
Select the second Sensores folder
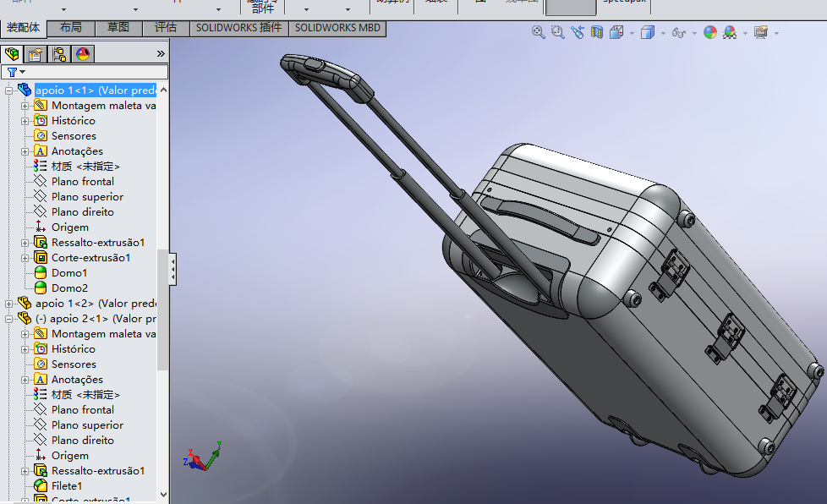coord(74,364)
